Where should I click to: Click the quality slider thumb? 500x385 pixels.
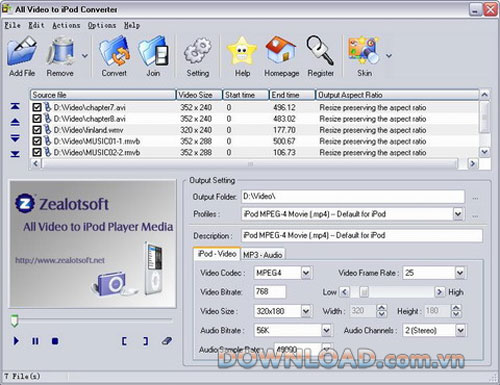(x=364, y=292)
